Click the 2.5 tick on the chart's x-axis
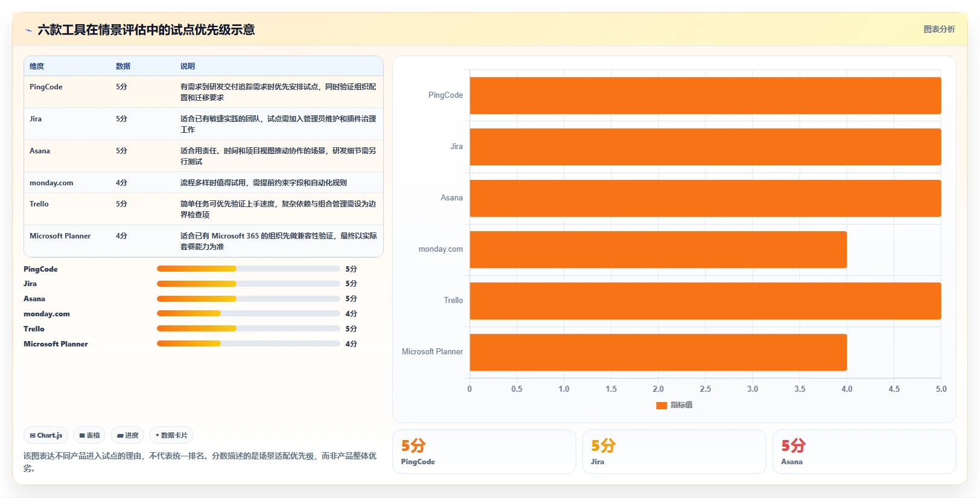The image size is (980, 498). (x=705, y=389)
